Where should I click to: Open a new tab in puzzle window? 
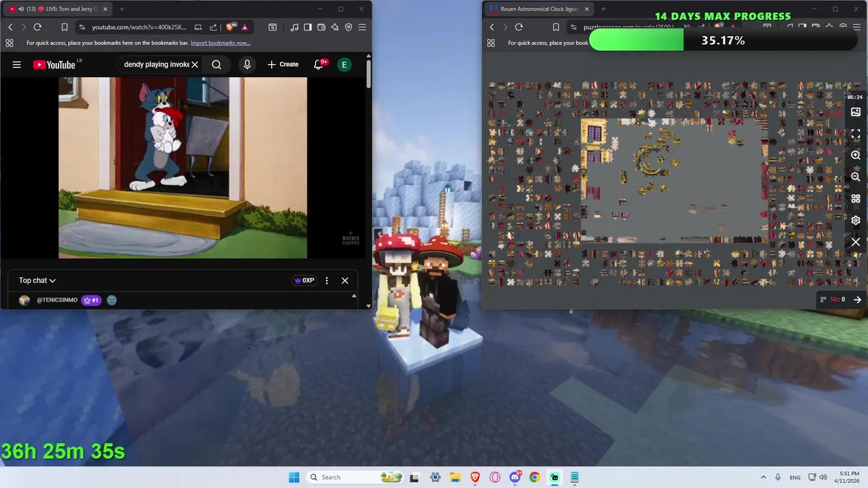click(604, 9)
